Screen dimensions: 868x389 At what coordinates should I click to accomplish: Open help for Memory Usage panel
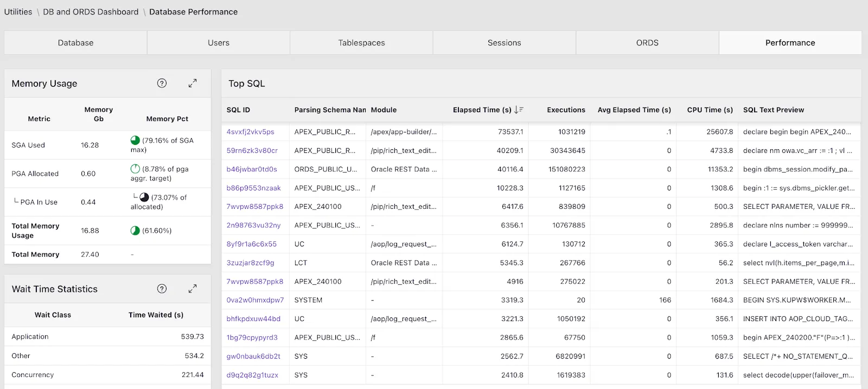click(162, 84)
